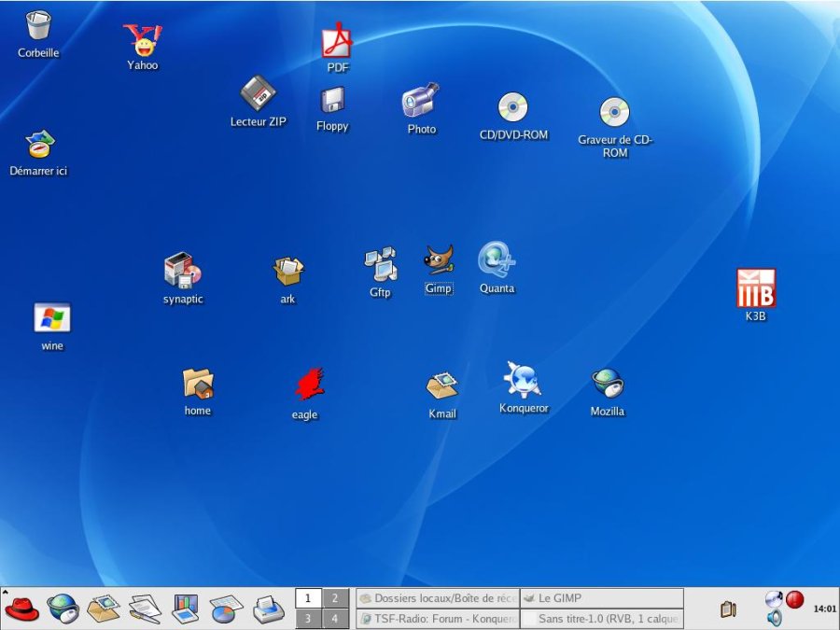Click the small panel arrow above Red Hat

click(5, 592)
